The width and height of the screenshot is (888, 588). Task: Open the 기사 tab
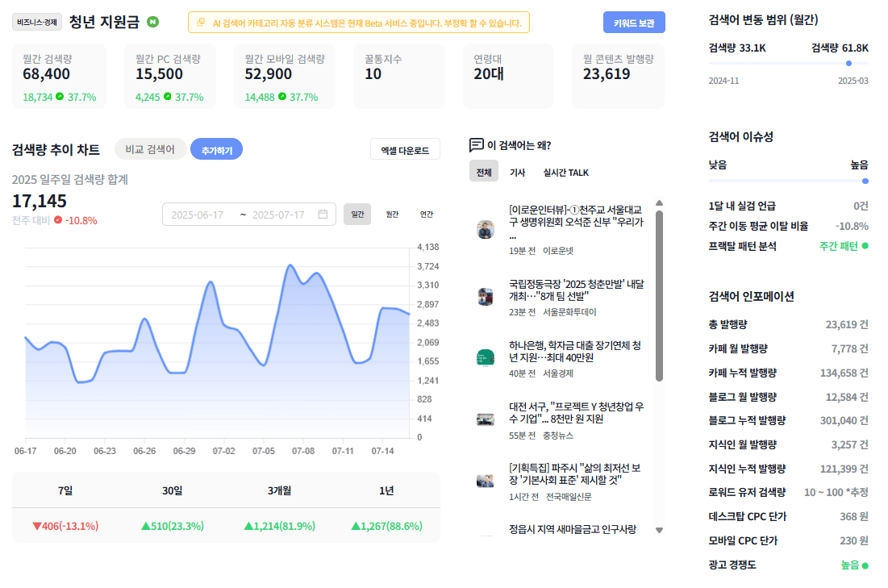click(518, 173)
